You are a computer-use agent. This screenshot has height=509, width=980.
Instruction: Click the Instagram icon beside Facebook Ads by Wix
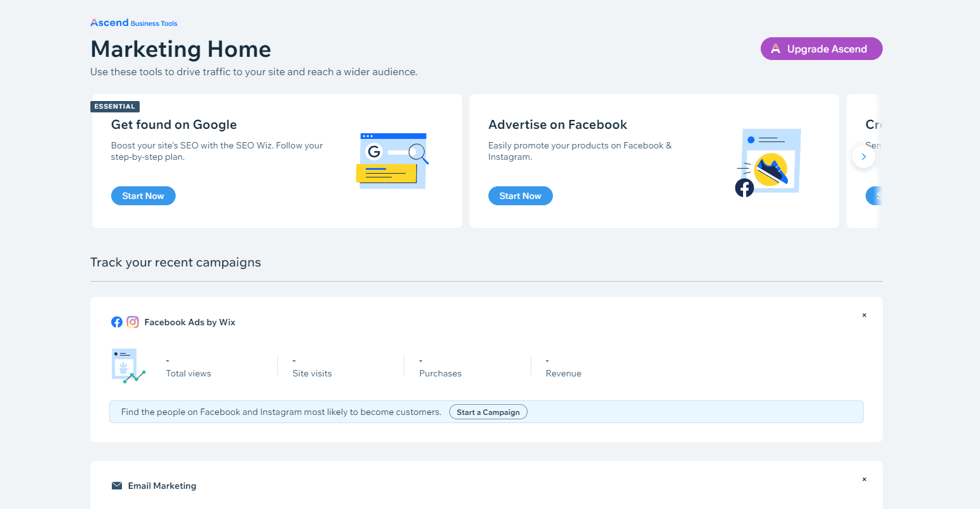(133, 322)
